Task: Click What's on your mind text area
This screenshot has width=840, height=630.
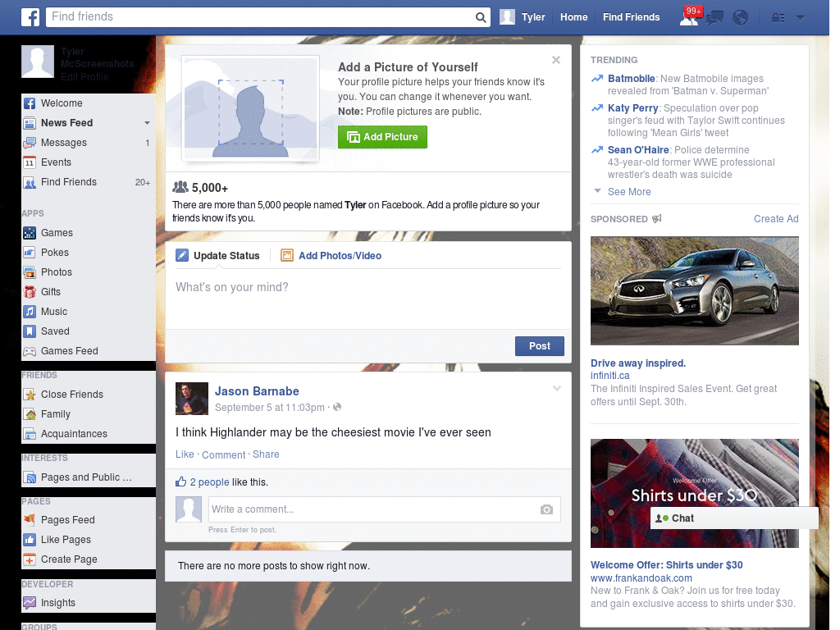Action: (x=368, y=299)
